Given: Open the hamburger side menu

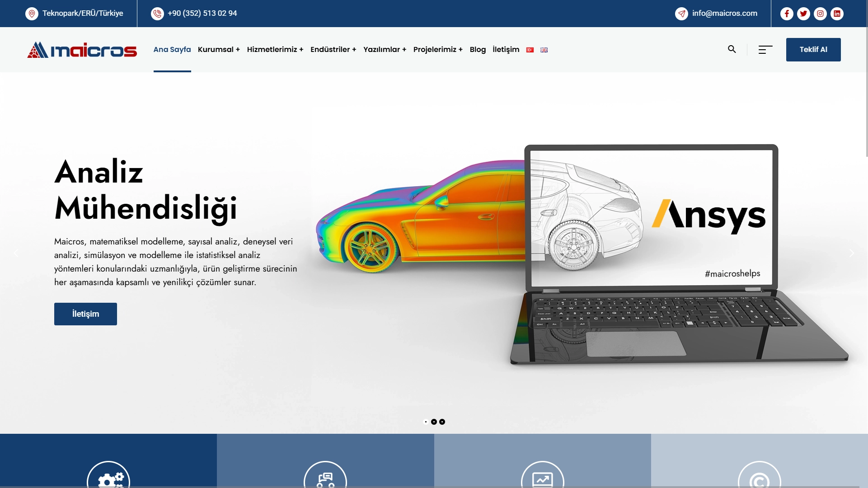Looking at the screenshot, I should coord(765,50).
